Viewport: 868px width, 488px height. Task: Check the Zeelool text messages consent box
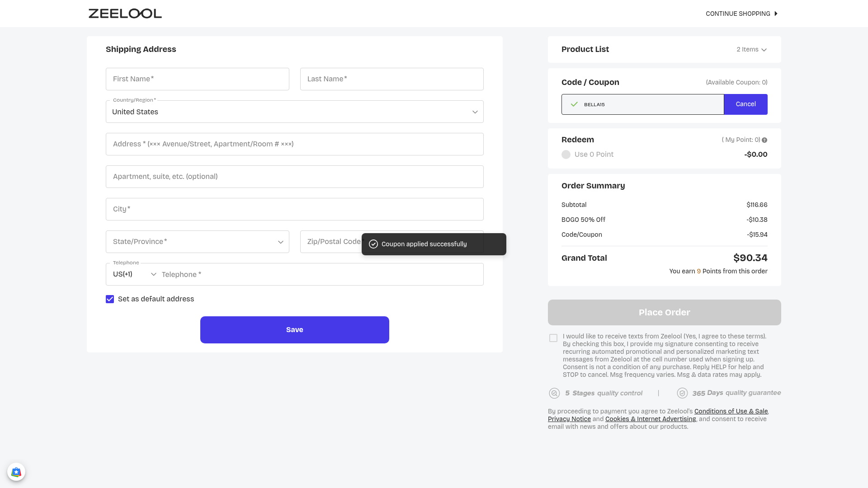coord(553,338)
